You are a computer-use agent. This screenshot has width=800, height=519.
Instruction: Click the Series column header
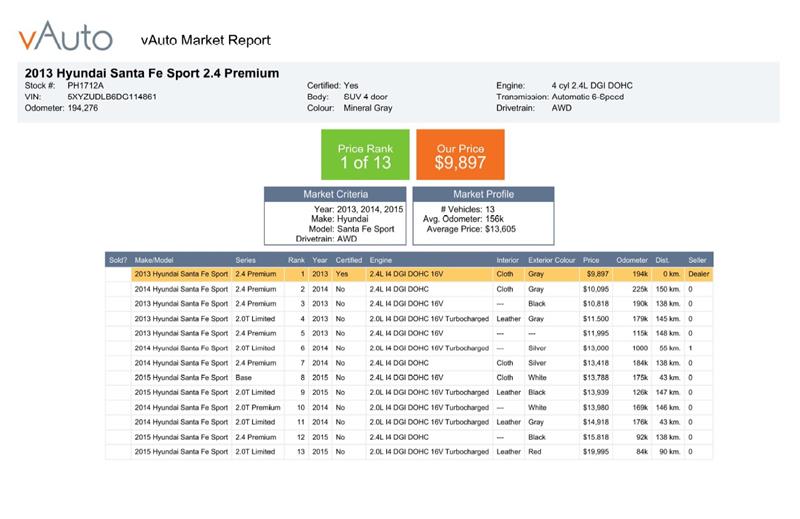[245, 260]
